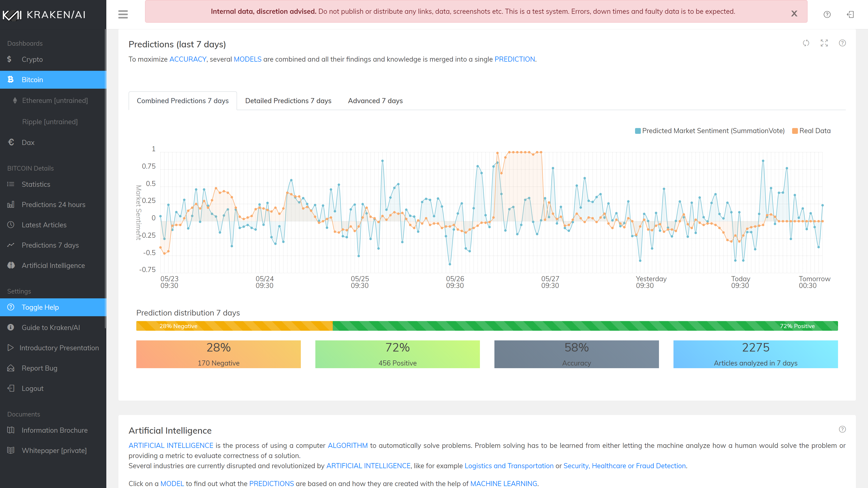Viewport: 868px width, 488px height.
Task: Click the 72% Positive green distribution bar
Action: click(x=585, y=326)
